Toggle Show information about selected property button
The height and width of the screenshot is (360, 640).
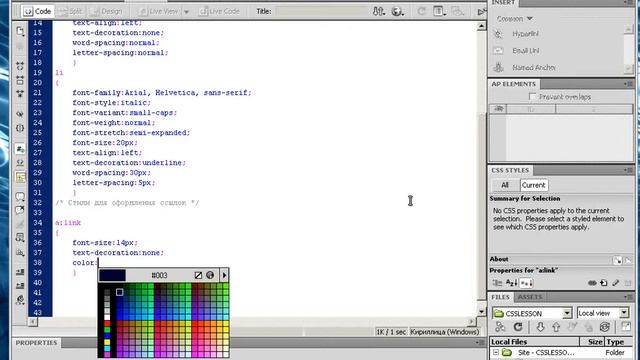pyautogui.click(x=617, y=260)
